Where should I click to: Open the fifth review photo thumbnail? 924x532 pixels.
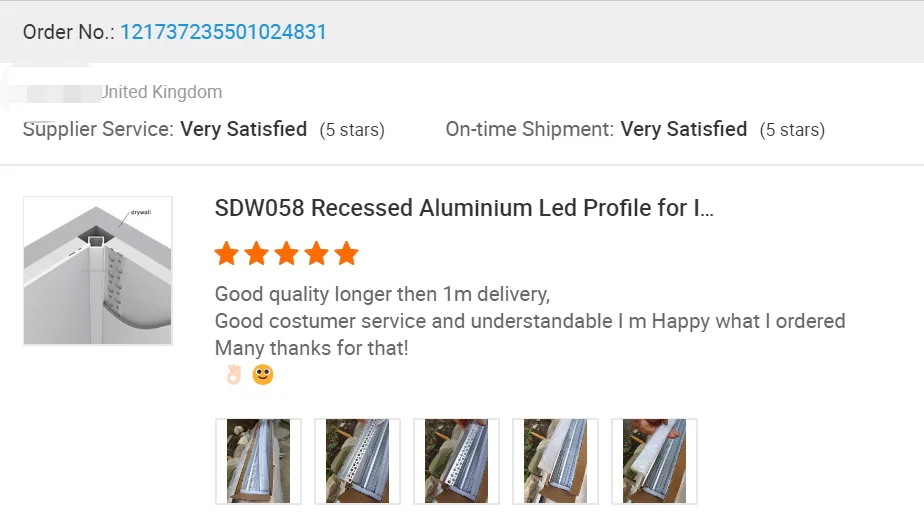[x=654, y=461]
